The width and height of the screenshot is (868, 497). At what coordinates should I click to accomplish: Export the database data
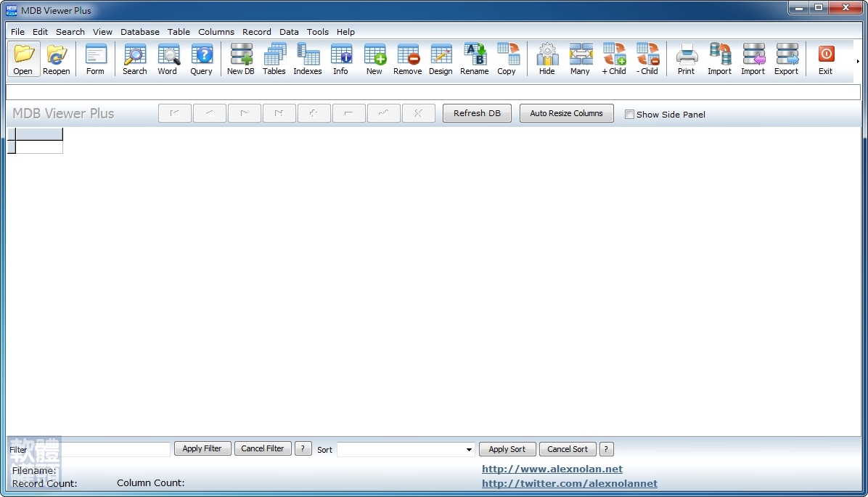pyautogui.click(x=786, y=58)
